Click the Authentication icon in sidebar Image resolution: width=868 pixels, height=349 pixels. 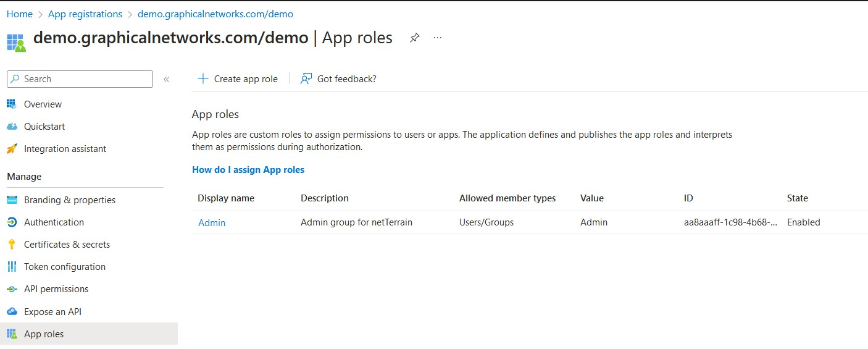(x=12, y=222)
